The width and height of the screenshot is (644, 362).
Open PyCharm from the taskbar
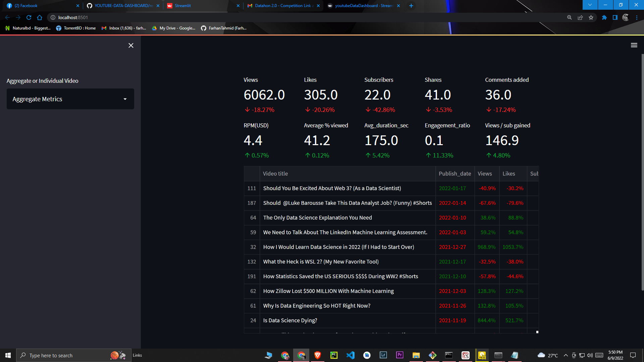[334, 355]
